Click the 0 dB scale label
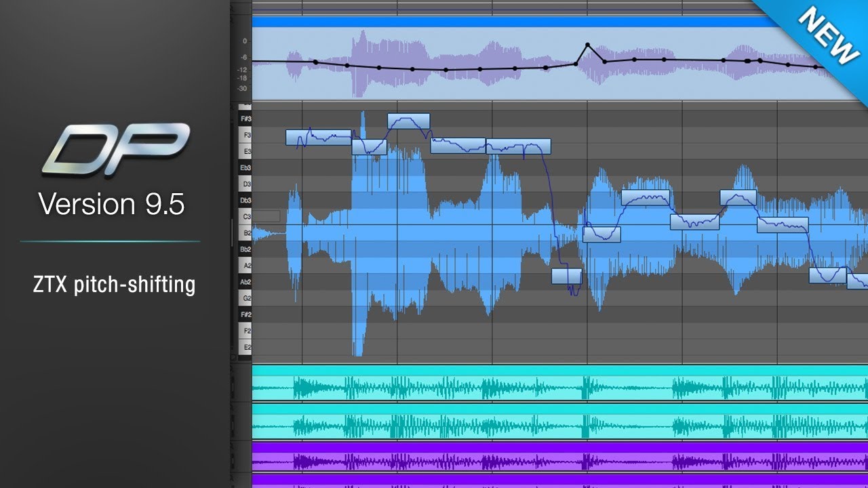 (x=245, y=41)
